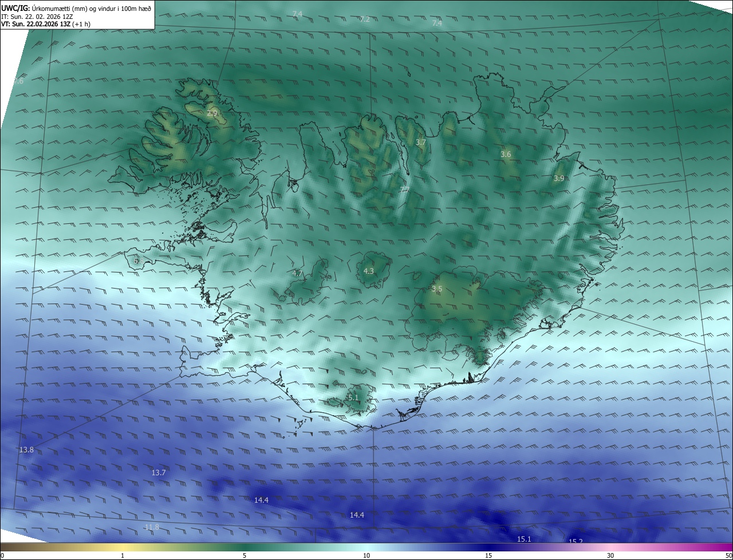Click the 10 tick on color legend

click(x=366, y=555)
